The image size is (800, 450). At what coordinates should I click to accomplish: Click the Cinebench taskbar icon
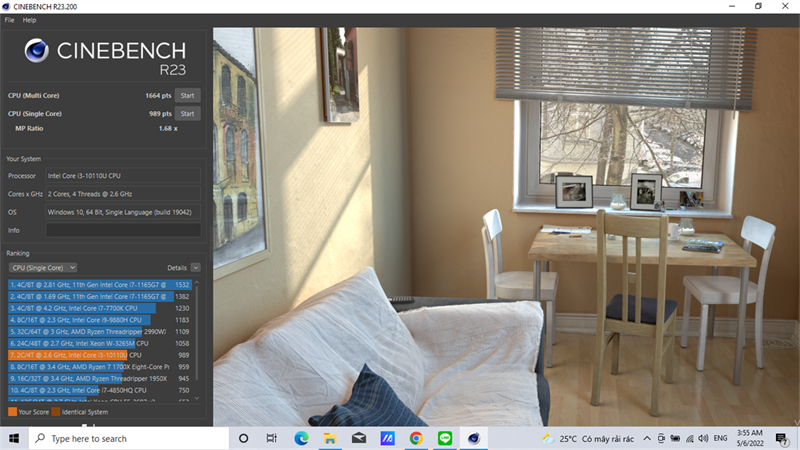point(473,438)
